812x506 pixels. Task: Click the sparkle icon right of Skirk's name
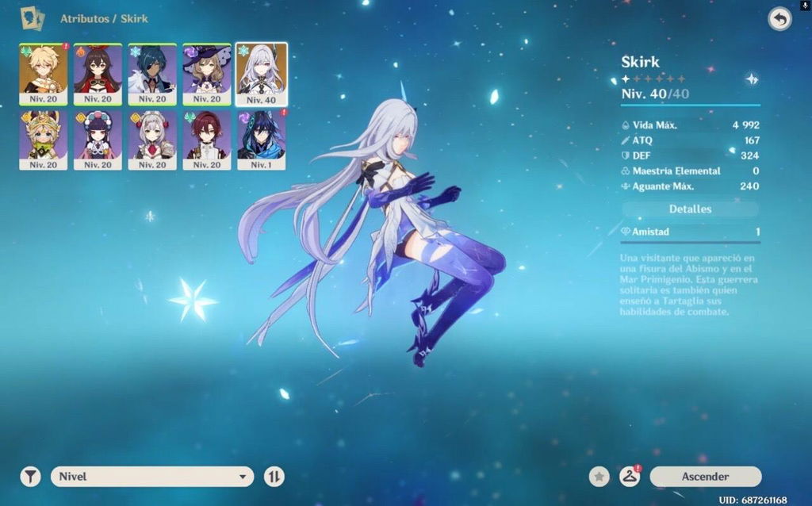[752, 79]
